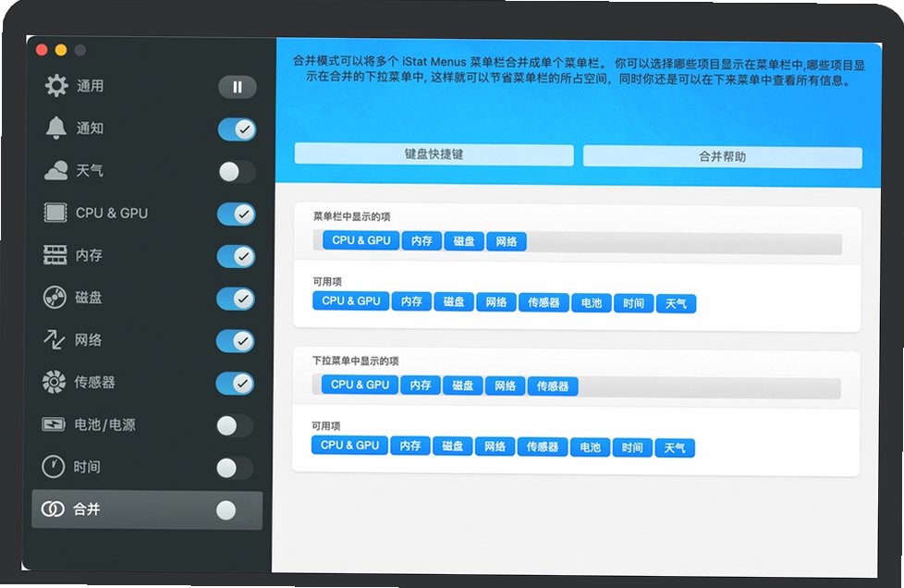This screenshot has width=904, height=588.
Task: Click empty slot area of 菜单栏中显示的项 bar
Action: click(684, 244)
